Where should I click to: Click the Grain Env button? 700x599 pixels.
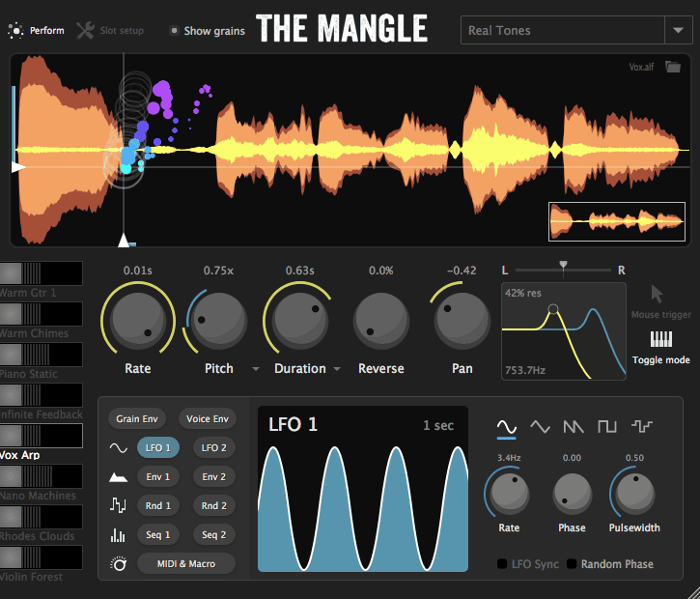click(137, 419)
